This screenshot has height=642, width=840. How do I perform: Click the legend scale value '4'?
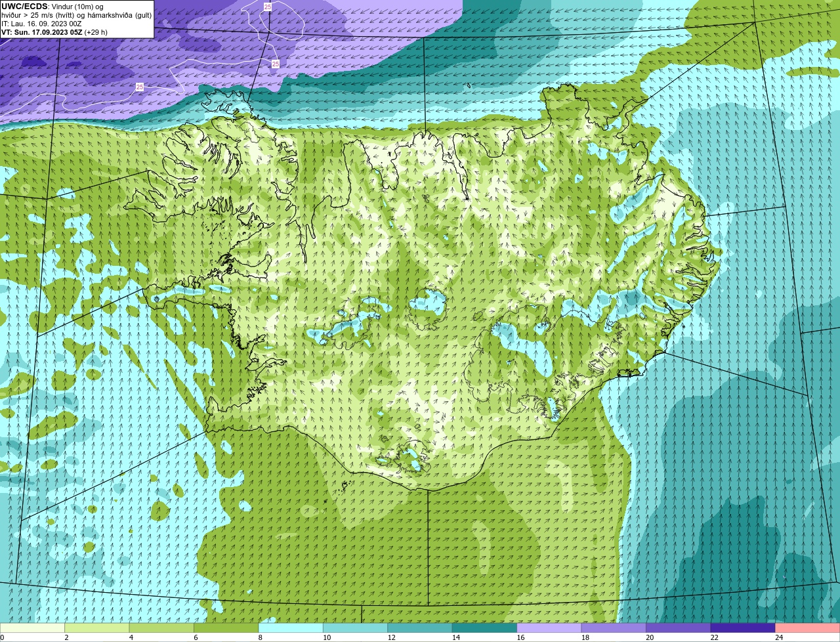tap(131, 637)
